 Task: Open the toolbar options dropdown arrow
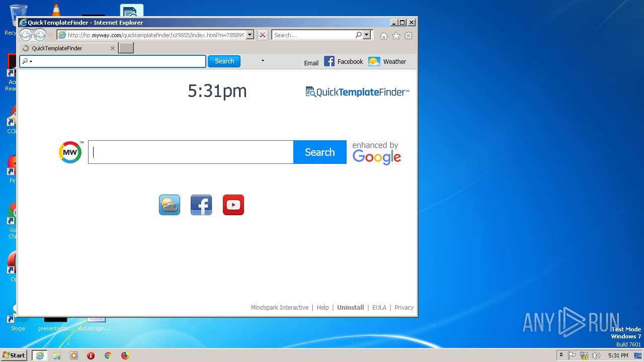point(263,61)
